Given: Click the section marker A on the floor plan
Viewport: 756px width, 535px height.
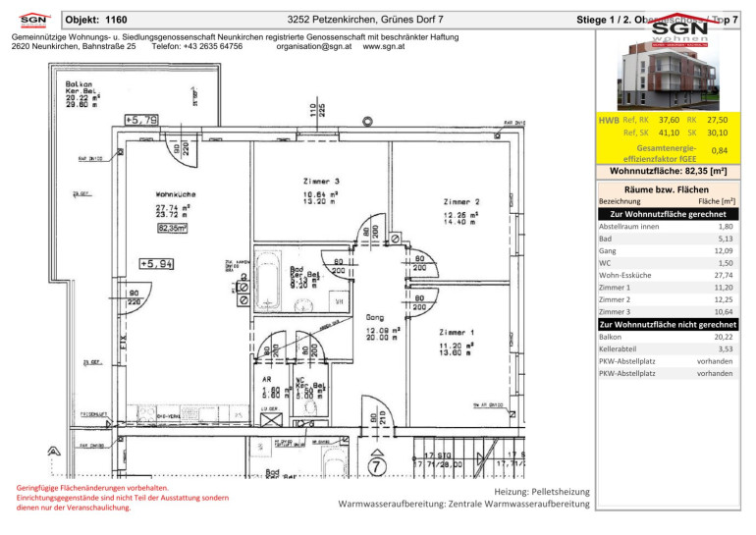Looking at the screenshot, I should (x=54, y=452).
